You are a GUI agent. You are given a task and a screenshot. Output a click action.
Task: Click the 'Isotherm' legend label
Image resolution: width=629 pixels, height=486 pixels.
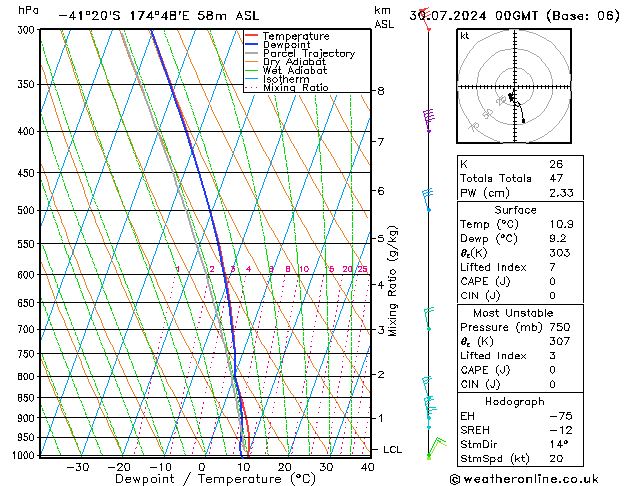(286, 79)
